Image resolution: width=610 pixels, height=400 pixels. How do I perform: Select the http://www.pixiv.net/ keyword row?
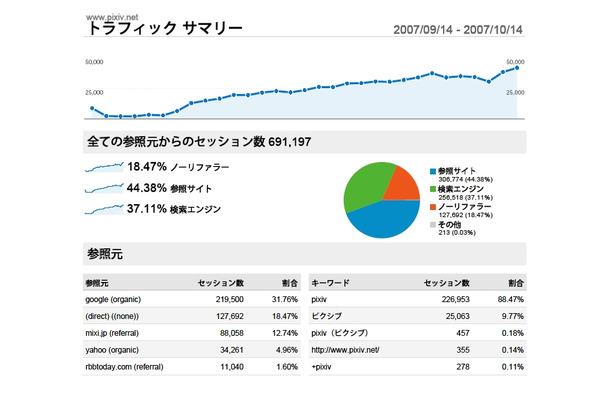[417, 350]
